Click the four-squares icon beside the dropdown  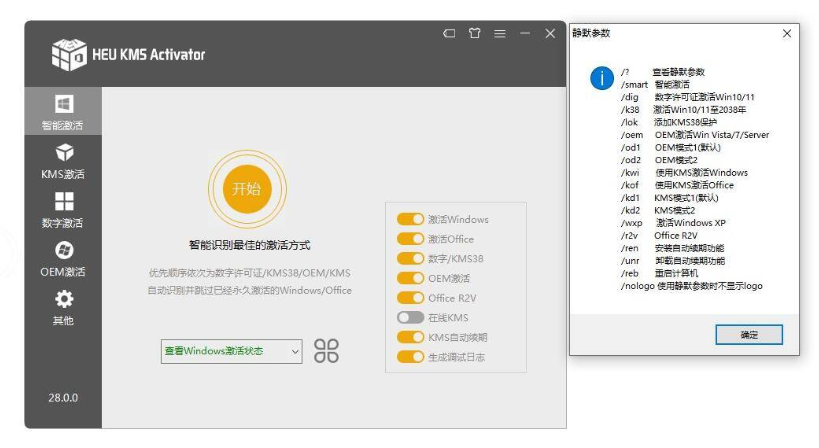coord(326,350)
